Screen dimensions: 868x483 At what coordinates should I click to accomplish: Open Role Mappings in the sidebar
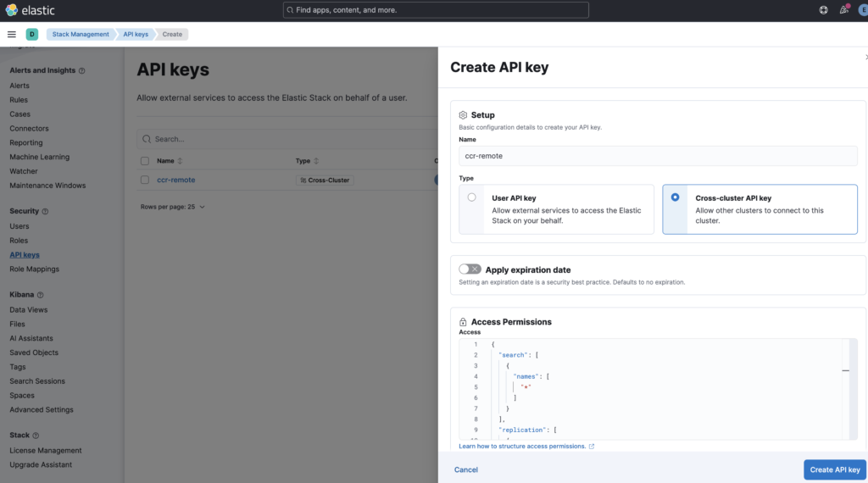[34, 269]
